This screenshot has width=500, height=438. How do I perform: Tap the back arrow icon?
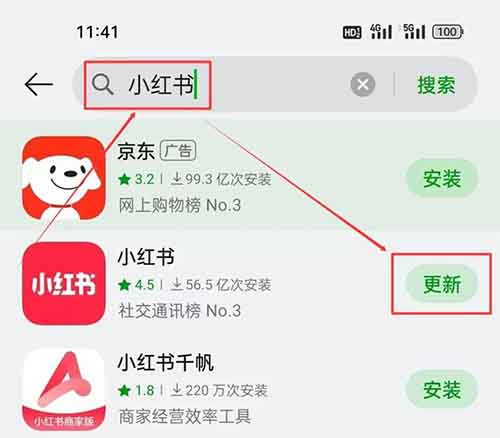point(39,85)
